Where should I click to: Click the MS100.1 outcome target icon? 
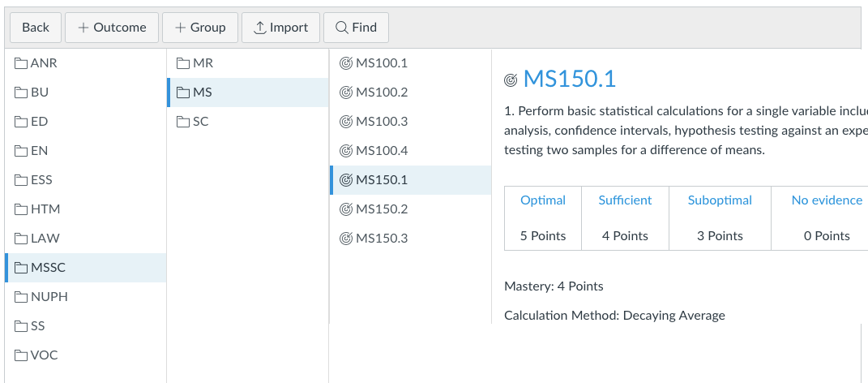click(346, 63)
